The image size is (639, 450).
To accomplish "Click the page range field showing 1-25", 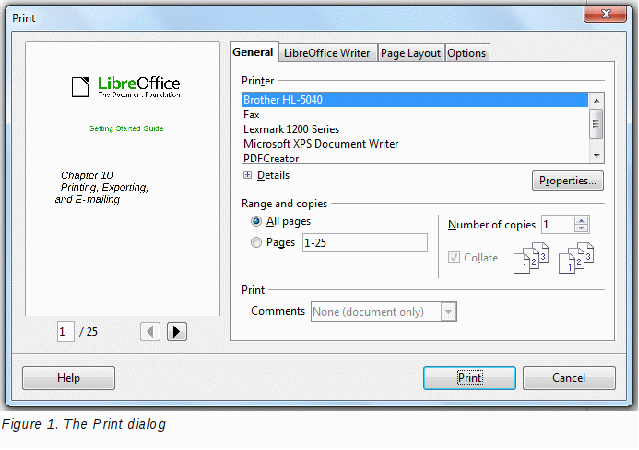I will (365, 243).
